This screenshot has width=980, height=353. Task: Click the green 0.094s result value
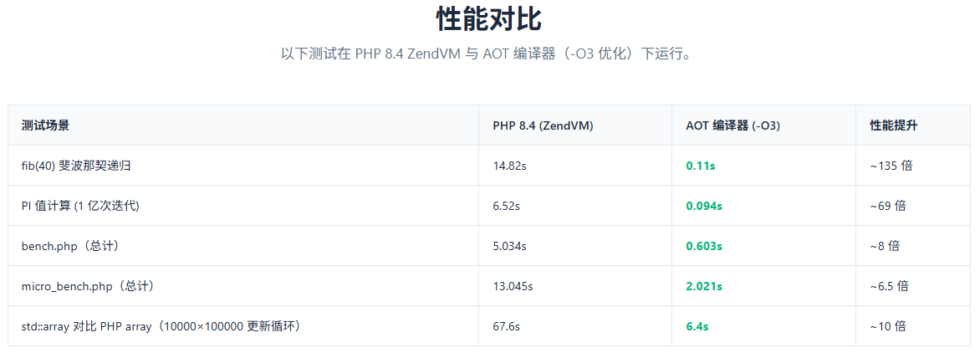coord(704,206)
